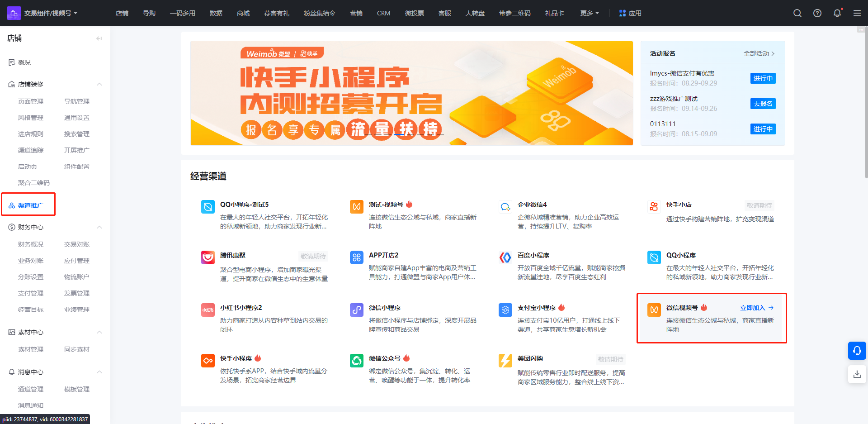Open the 营销 top menu item
Screen dimensions: 868x424
tap(356, 13)
